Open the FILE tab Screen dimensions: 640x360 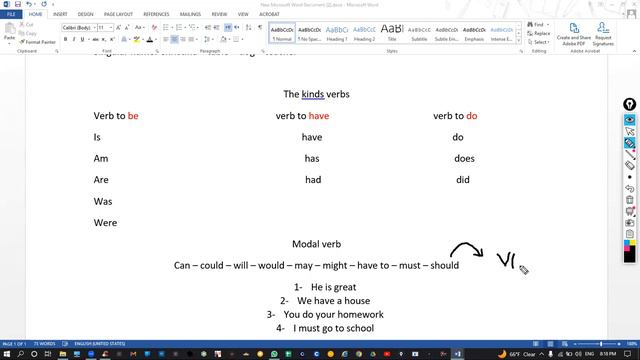tap(11, 14)
